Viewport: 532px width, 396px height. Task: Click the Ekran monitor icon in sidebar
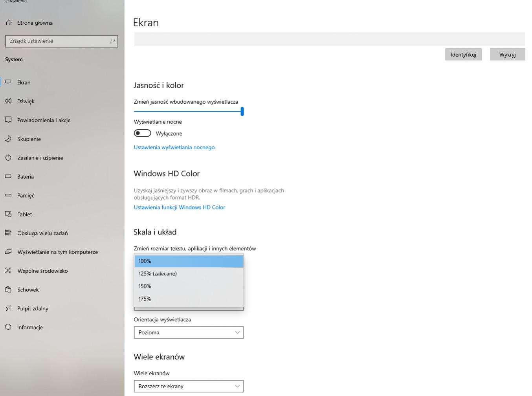click(8, 82)
